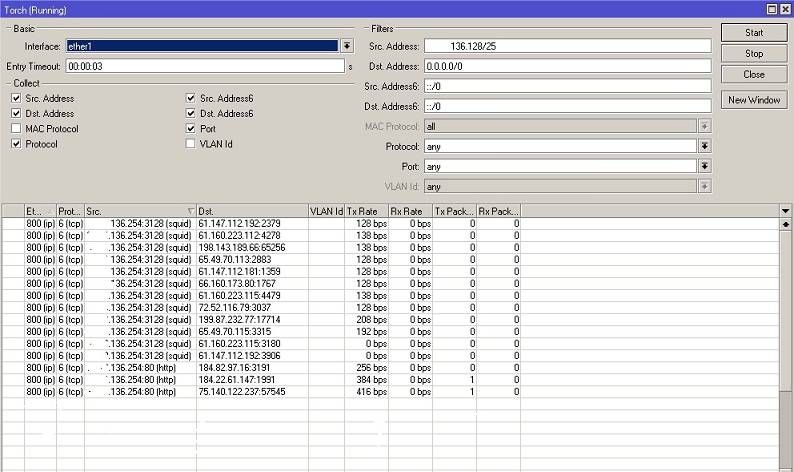Expand the Interface ether1 dropdown

coord(347,46)
